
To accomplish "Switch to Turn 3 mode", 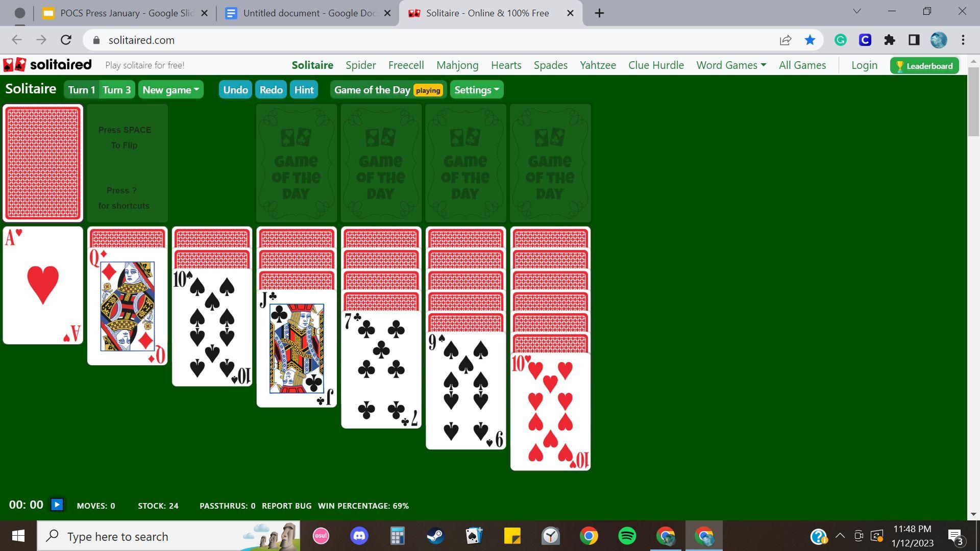I will coord(117,90).
